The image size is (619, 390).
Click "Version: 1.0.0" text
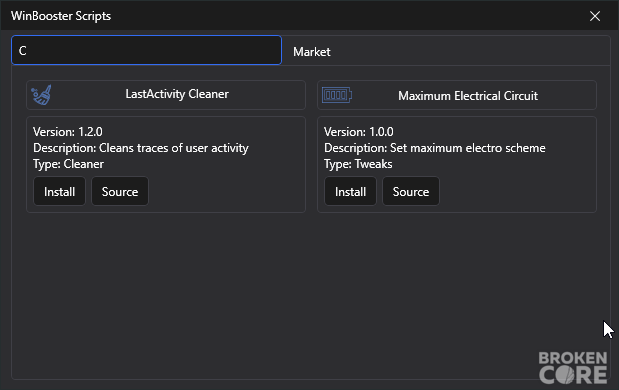(x=358, y=131)
